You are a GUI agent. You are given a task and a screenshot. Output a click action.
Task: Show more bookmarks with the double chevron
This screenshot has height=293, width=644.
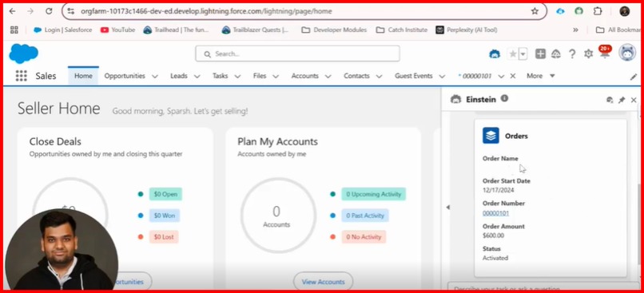click(x=575, y=30)
